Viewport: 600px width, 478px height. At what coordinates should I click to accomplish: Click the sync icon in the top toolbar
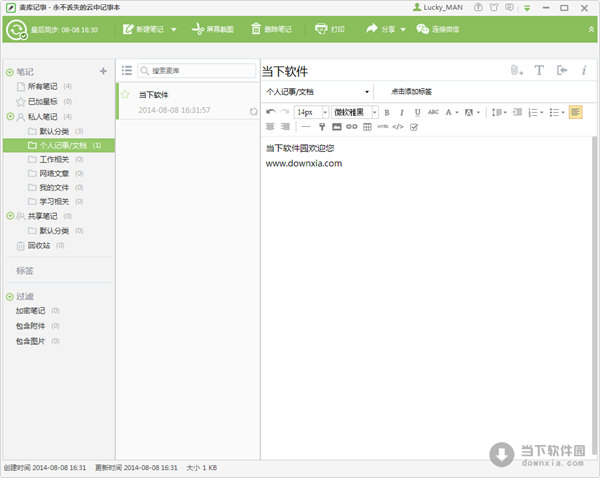click(x=16, y=29)
